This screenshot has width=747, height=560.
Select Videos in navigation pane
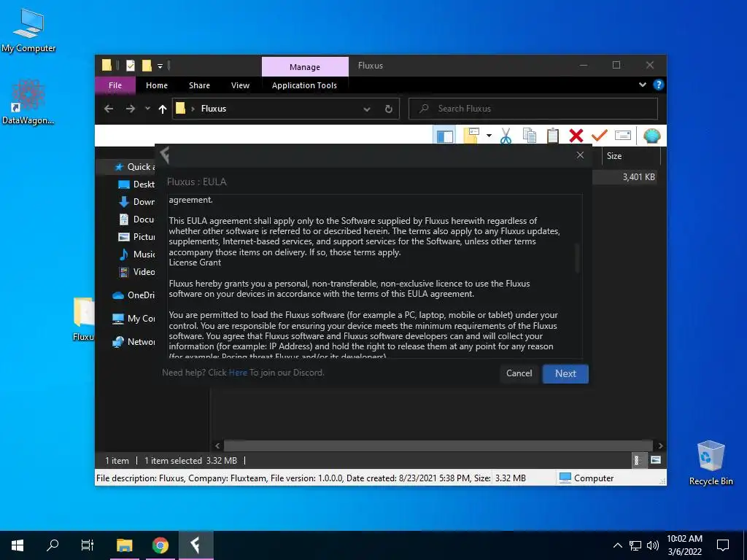coord(136,272)
